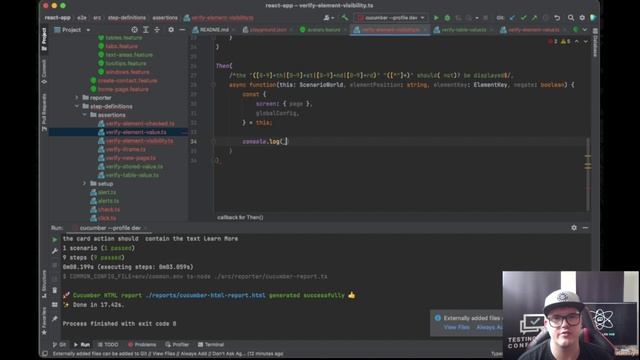640x360 pixels.
Task: Click the Git Update Project arrow icon
Action: point(513,18)
